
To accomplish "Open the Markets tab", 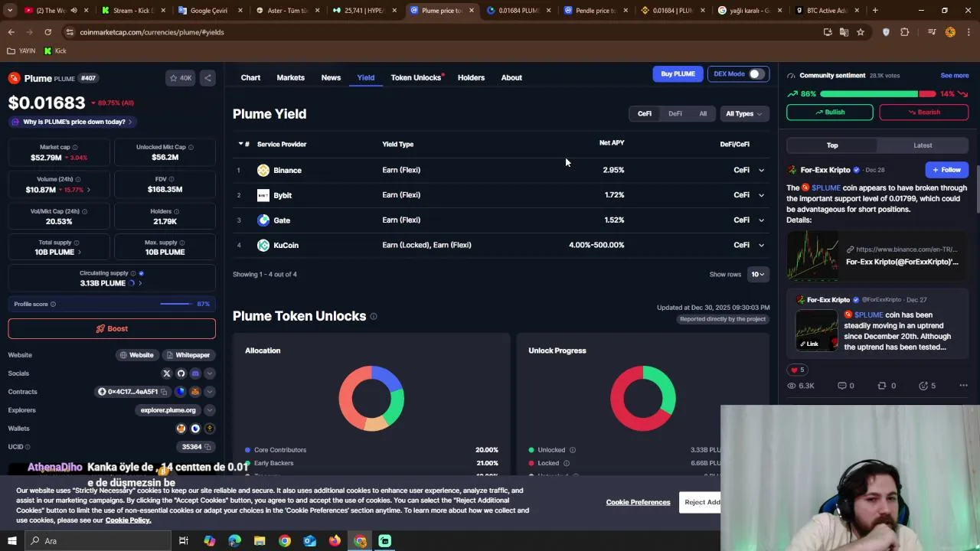I will point(290,77).
